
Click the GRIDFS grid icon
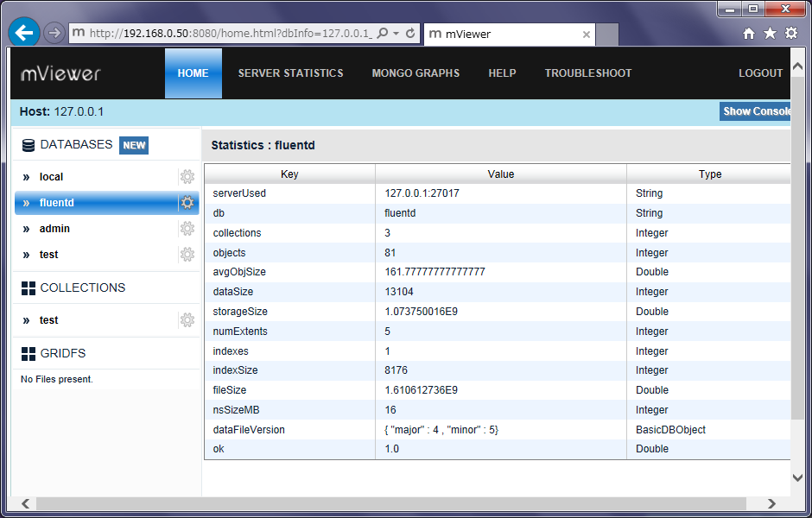29,354
